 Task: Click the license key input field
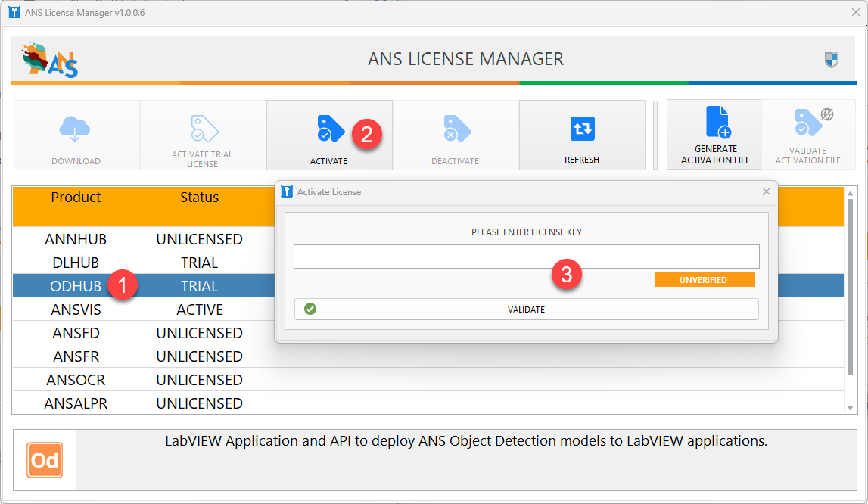[526, 257]
